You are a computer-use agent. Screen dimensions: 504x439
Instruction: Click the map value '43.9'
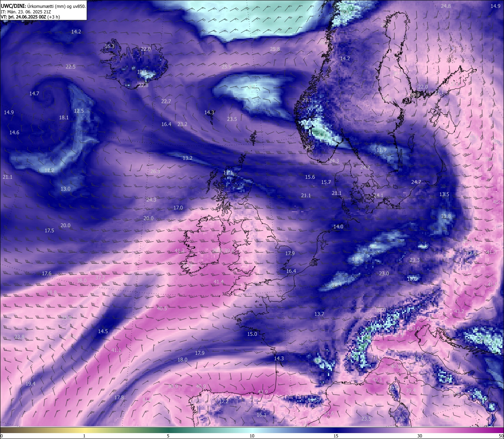[x=263, y=392]
